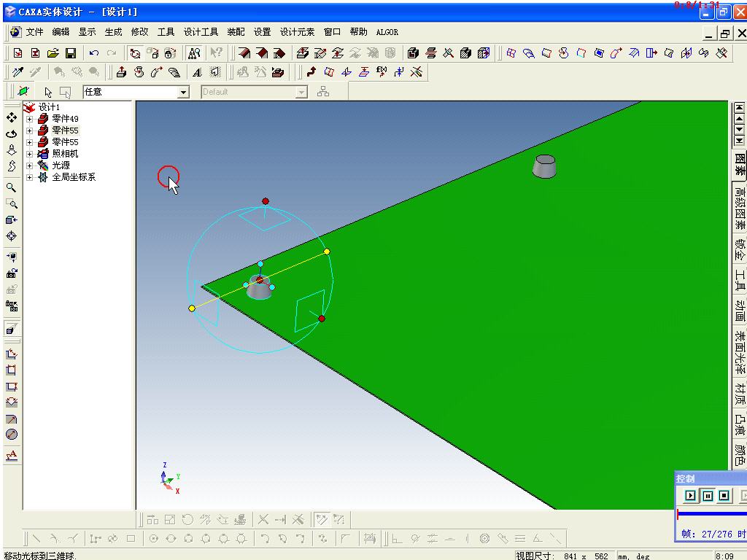The image size is (747, 560).
Task: Click the radius dimension icon
Action: point(12,419)
